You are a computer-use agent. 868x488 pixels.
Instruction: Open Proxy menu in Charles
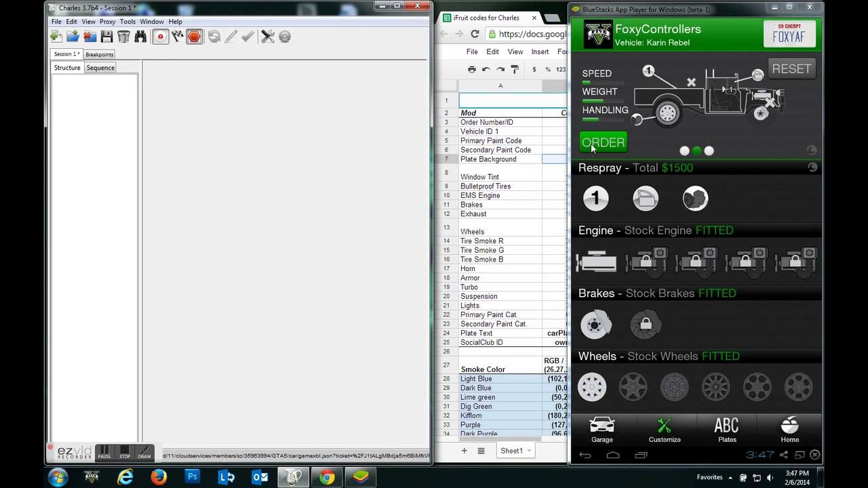click(107, 22)
